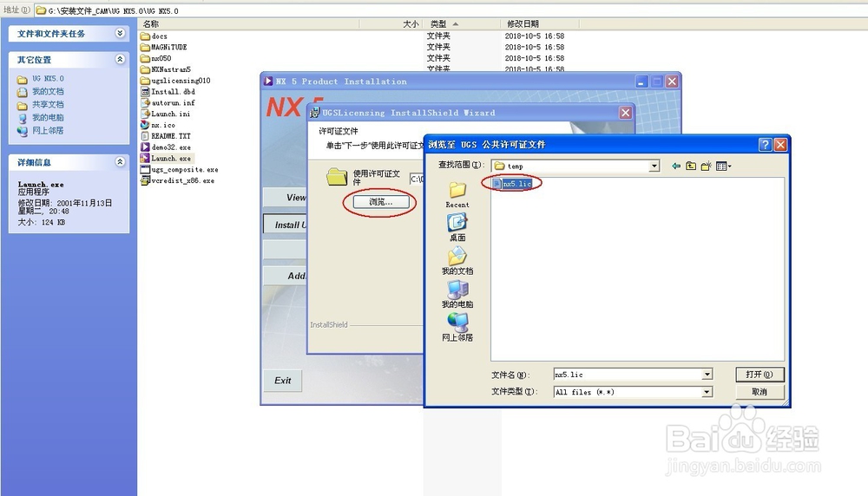Create a new folder in file dialog

(x=706, y=166)
